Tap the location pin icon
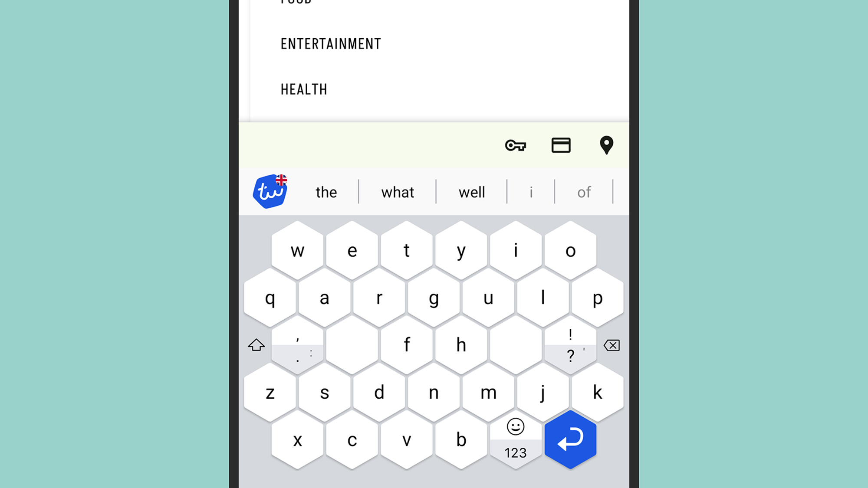868x488 pixels. (606, 145)
